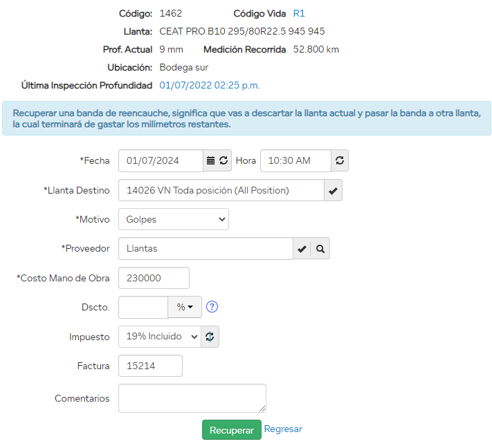The image size is (492, 448).
Task: Click the checkmark next to Llanta Destino
Action: pyautogui.click(x=334, y=190)
